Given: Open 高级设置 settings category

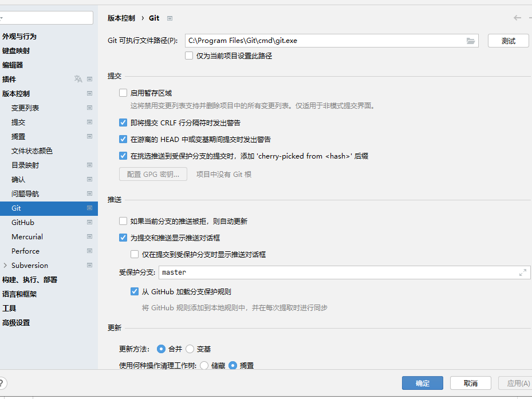Looking at the screenshot, I should [x=16, y=322].
